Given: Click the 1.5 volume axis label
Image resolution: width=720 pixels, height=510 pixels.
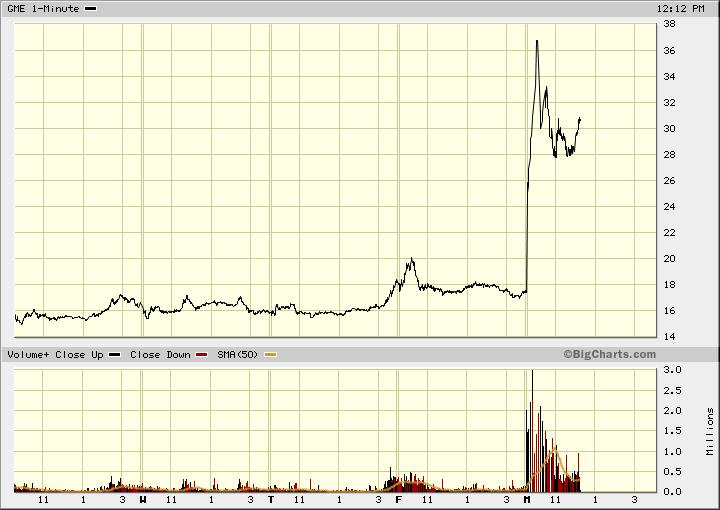Looking at the screenshot, I should click(x=672, y=431).
